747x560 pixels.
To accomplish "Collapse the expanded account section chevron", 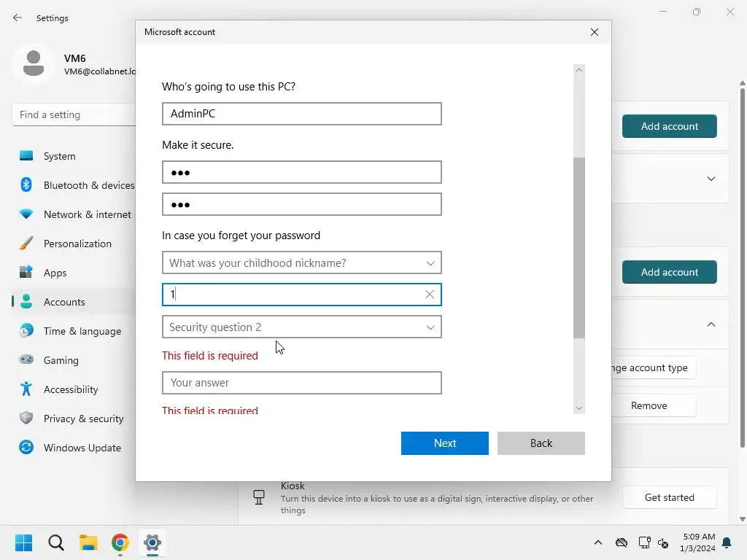I will pyautogui.click(x=711, y=324).
